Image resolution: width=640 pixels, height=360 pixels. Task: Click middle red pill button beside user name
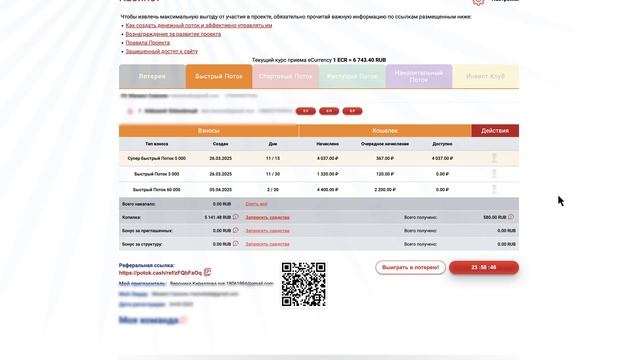click(329, 111)
